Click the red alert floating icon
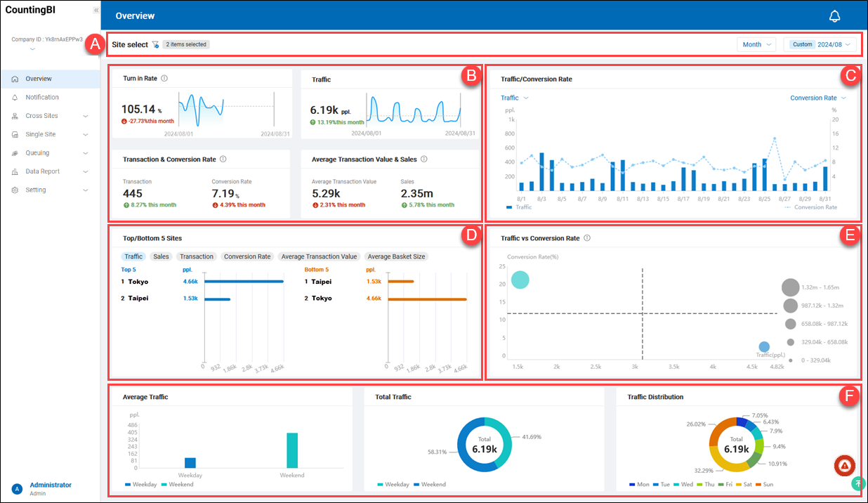 (x=844, y=466)
